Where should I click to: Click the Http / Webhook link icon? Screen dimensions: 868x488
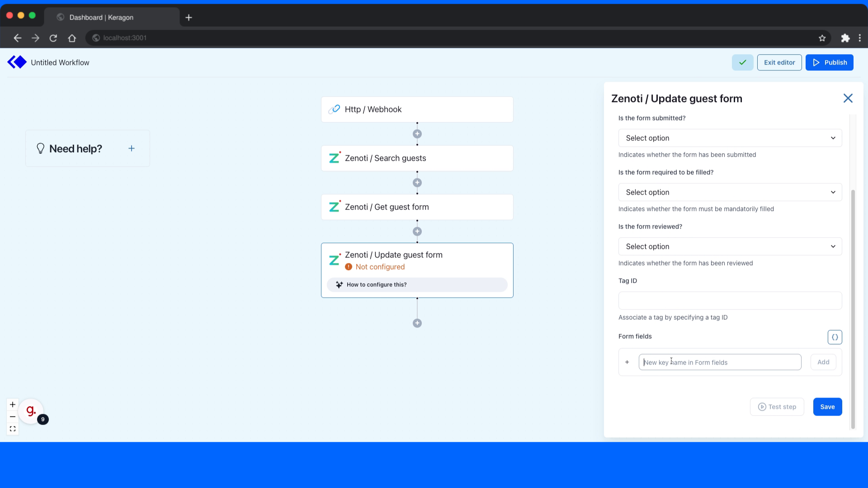[334, 109]
